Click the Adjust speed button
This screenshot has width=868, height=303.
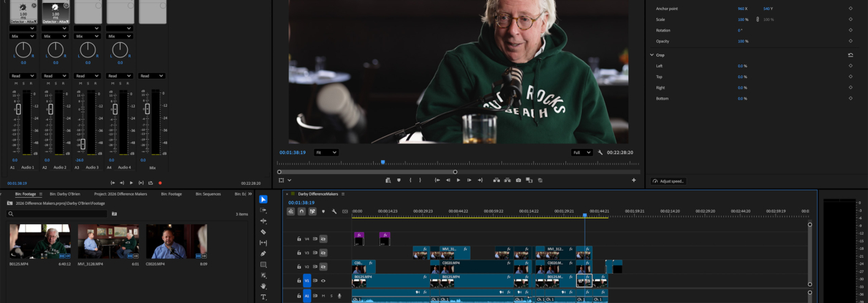668,181
